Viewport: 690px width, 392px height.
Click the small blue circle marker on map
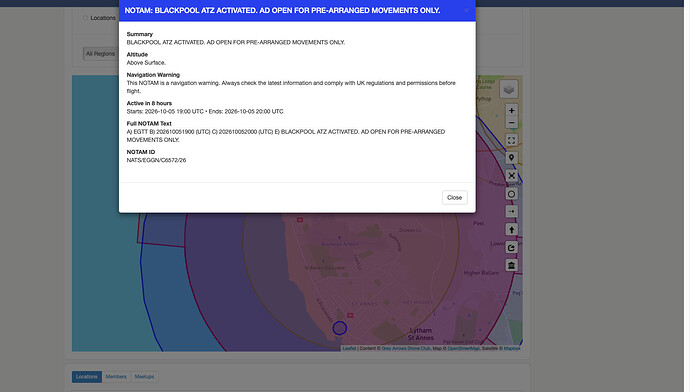pyautogui.click(x=339, y=328)
